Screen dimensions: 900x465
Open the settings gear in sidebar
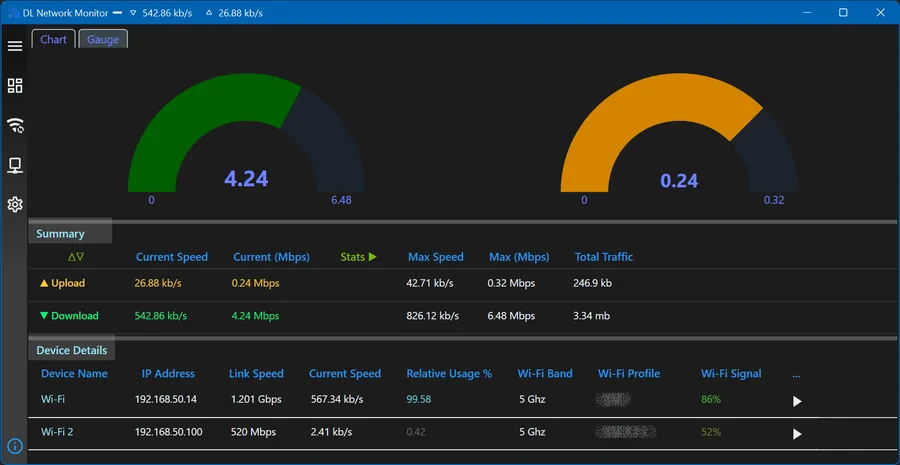(15, 204)
